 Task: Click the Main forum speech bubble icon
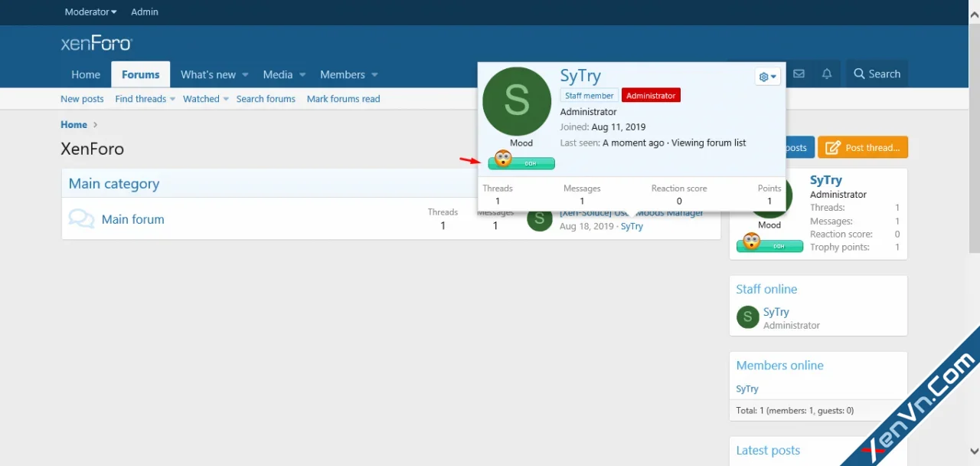tap(81, 219)
